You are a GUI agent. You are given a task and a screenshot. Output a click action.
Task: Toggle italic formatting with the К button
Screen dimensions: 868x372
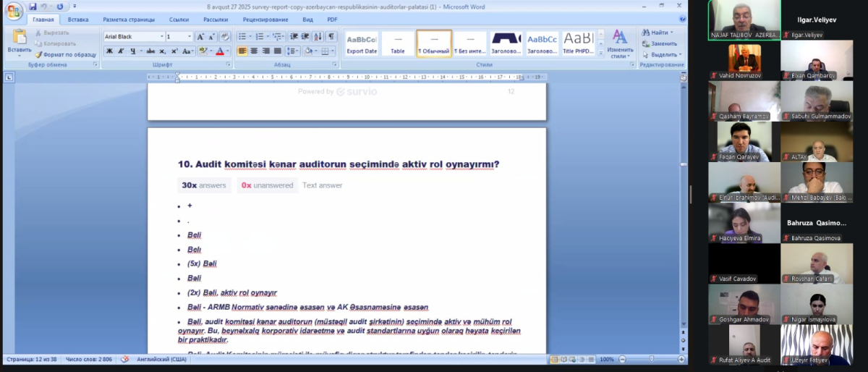coord(119,51)
